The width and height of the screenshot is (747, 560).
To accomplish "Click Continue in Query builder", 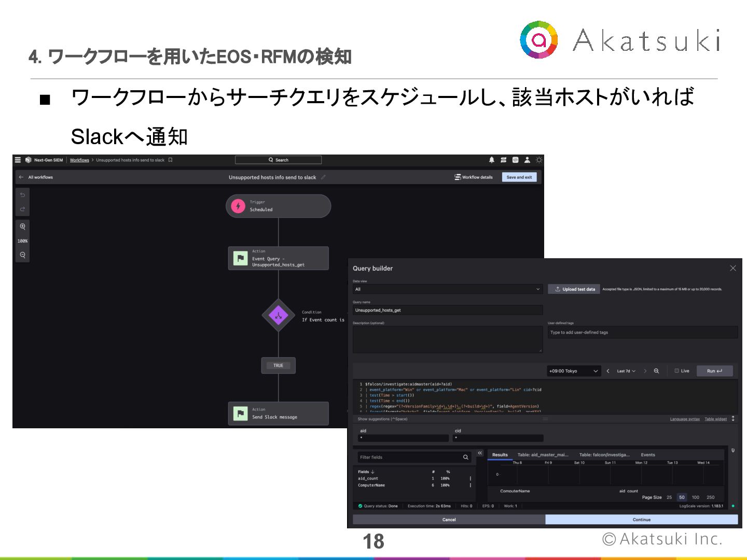I will 642,520.
